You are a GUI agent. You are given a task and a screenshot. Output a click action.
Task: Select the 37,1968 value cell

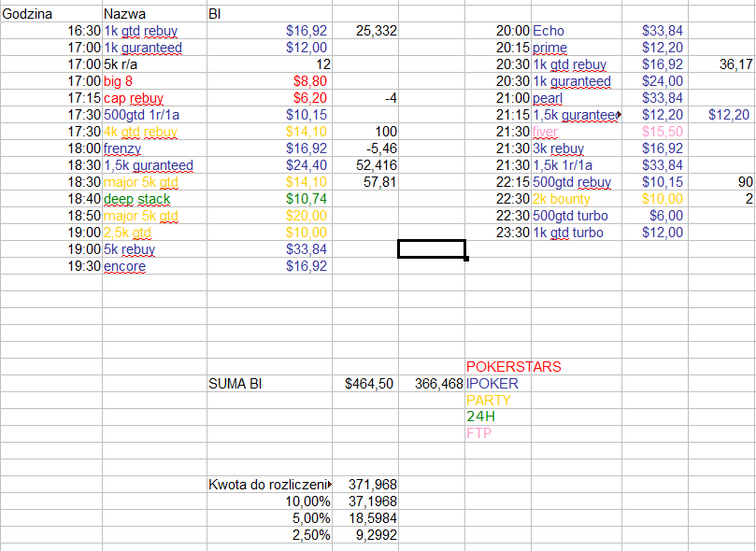365,502
